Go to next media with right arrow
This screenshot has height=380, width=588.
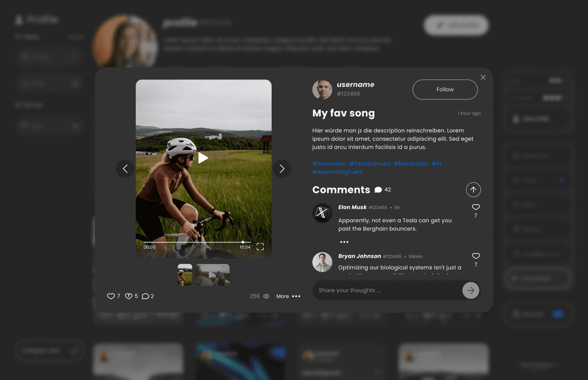(282, 169)
